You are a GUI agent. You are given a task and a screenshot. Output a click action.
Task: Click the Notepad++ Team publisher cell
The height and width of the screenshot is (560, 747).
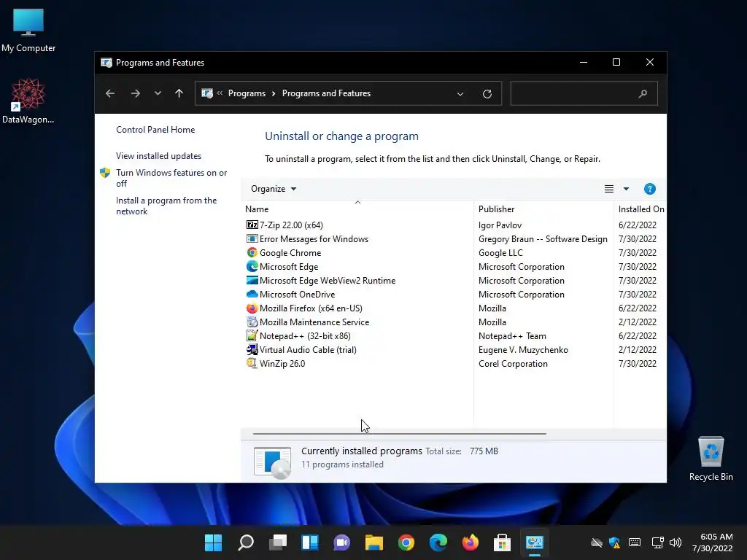[x=512, y=335]
